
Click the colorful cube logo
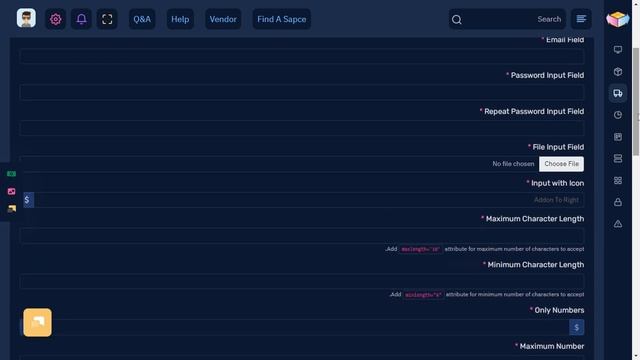click(x=618, y=19)
